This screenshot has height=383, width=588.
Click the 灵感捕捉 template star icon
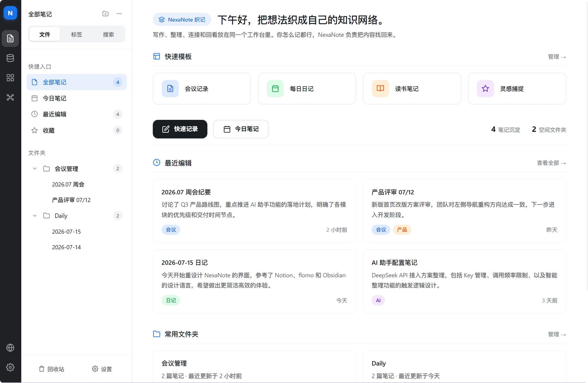point(485,88)
